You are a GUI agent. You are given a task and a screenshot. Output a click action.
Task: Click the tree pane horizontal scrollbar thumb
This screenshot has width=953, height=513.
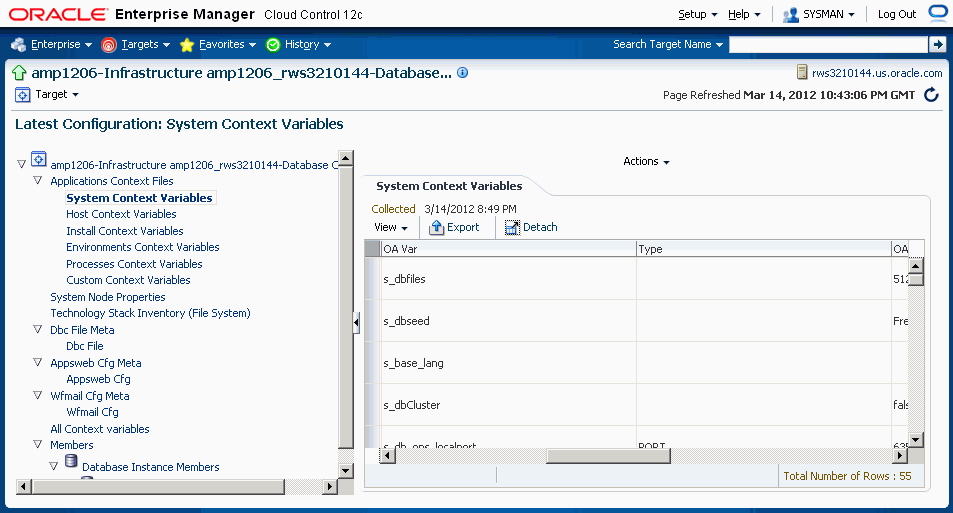pos(159,487)
